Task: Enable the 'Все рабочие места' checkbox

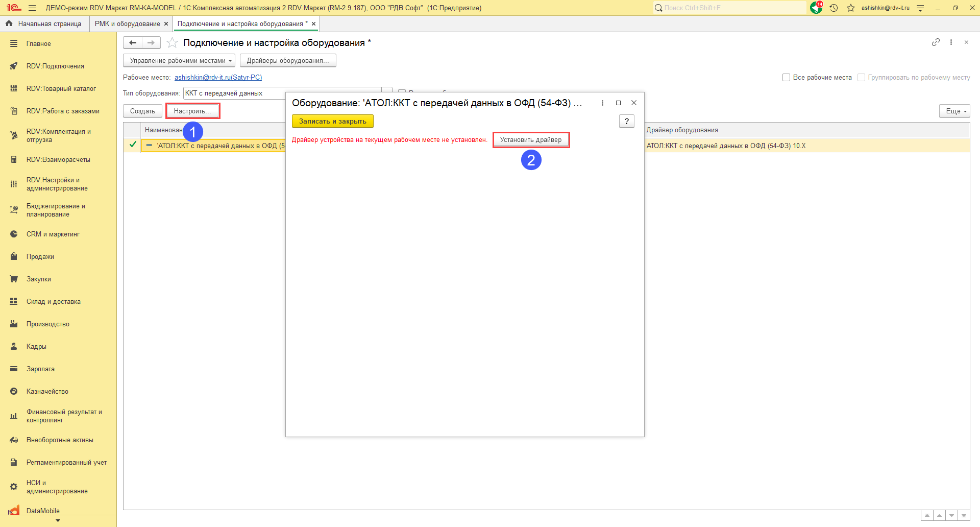Action: pos(786,78)
